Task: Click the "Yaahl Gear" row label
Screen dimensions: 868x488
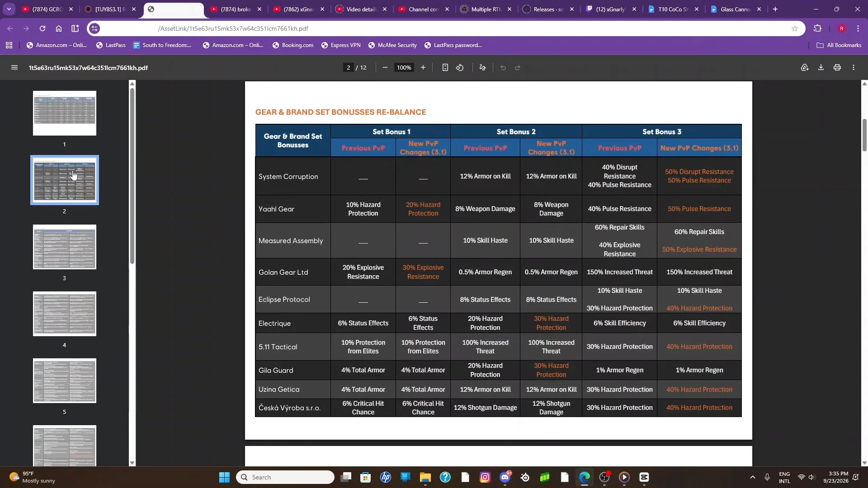Action: click(276, 209)
